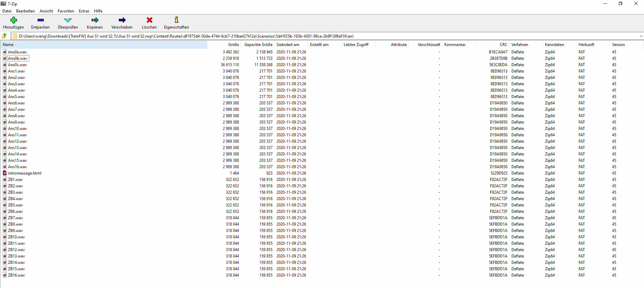
Task: Select the intromessage.html file
Action: [24, 173]
